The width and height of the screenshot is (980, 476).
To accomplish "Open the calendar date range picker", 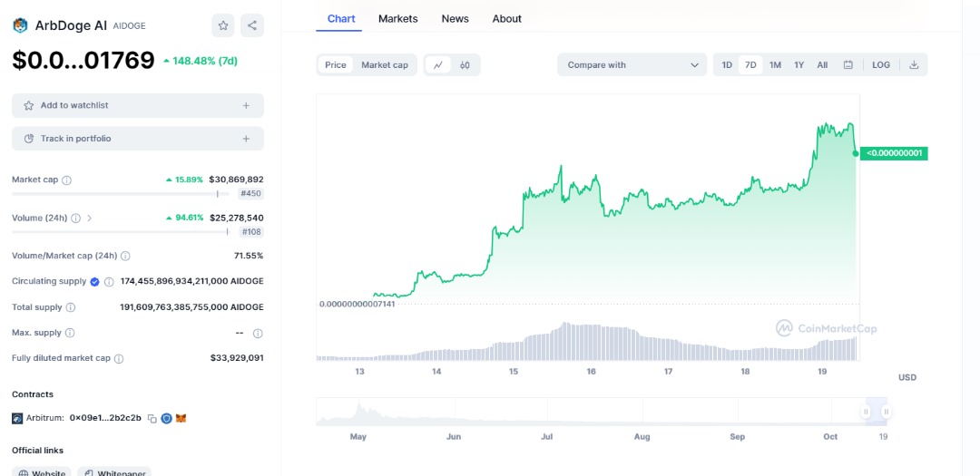I will [x=848, y=65].
